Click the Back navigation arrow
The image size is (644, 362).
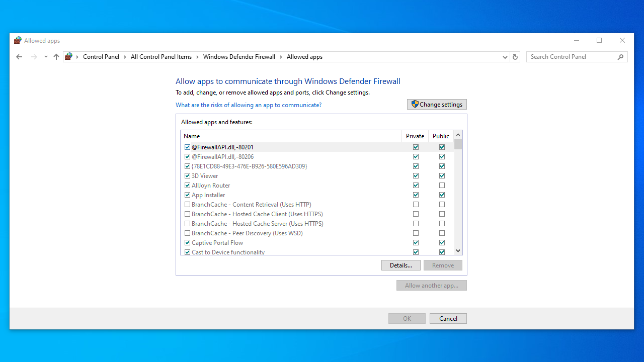tap(19, 57)
